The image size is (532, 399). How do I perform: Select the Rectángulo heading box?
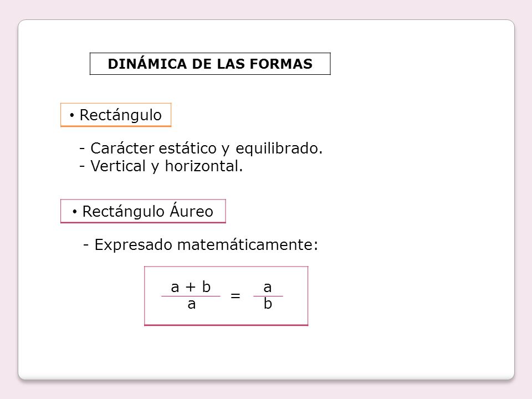click(116, 115)
